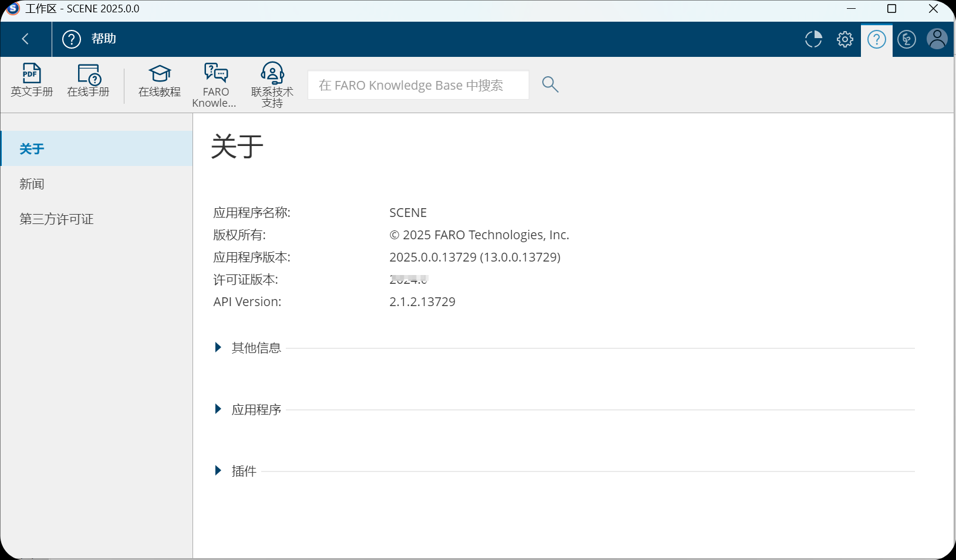Go back using the left arrow button
Image resolution: width=956 pixels, height=560 pixels.
[x=25, y=39]
